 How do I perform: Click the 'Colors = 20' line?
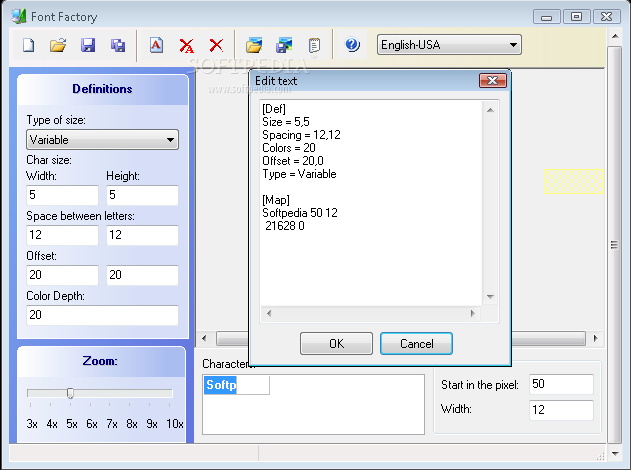(289, 148)
